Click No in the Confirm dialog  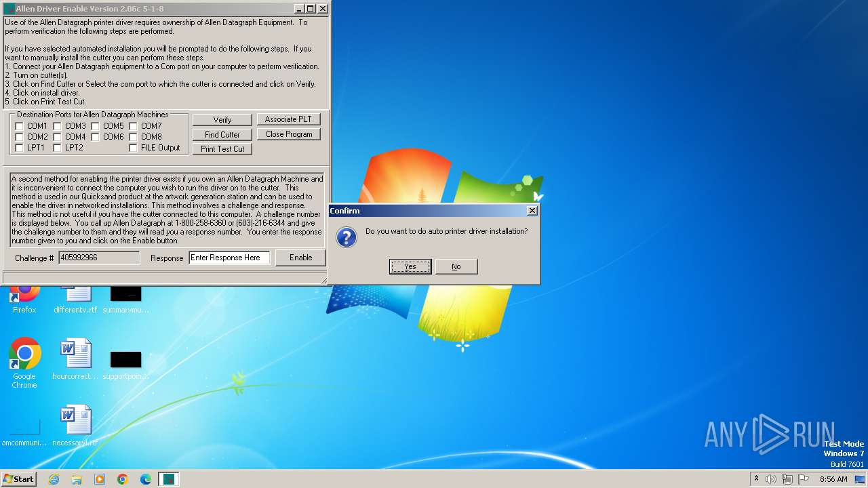pyautogui.click(x=456, y=266)
